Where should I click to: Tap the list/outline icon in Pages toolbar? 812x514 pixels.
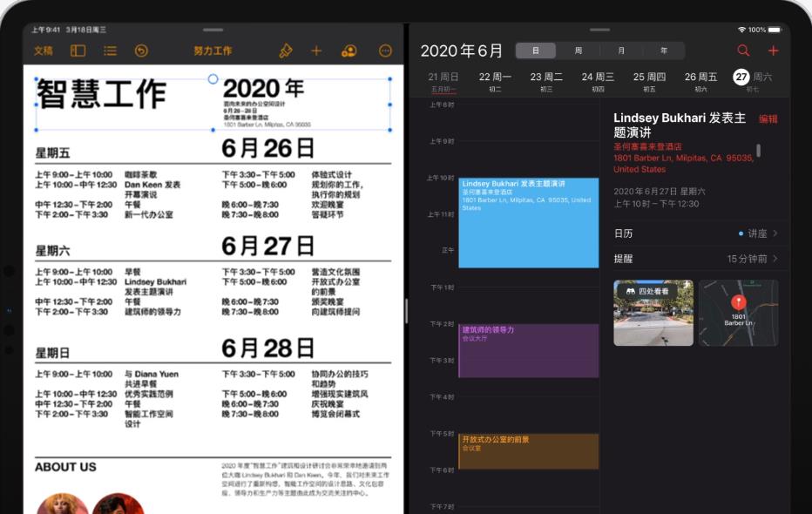[110, 51]
